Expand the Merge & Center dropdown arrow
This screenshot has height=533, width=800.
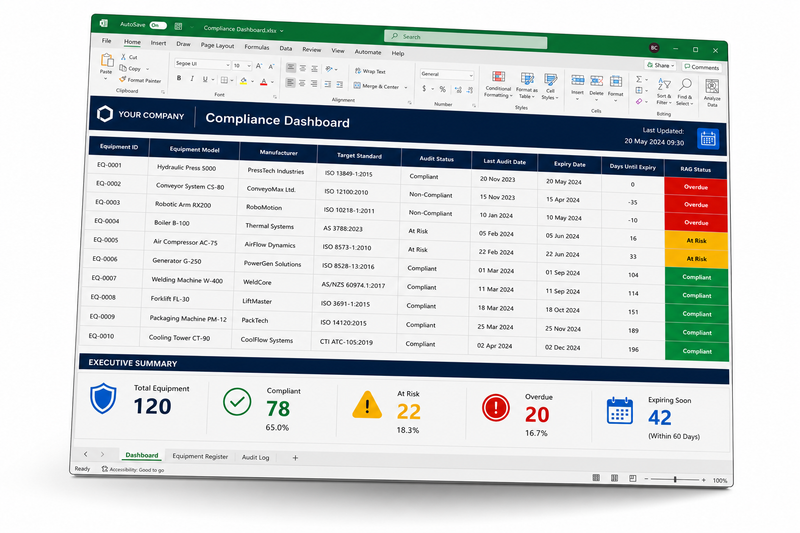tap(406, 88)
